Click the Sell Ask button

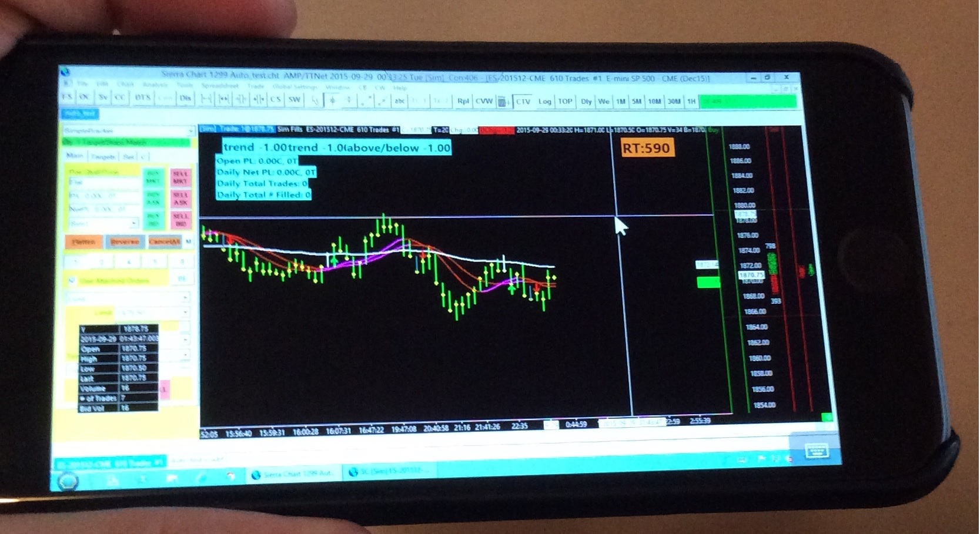[180, 199]
